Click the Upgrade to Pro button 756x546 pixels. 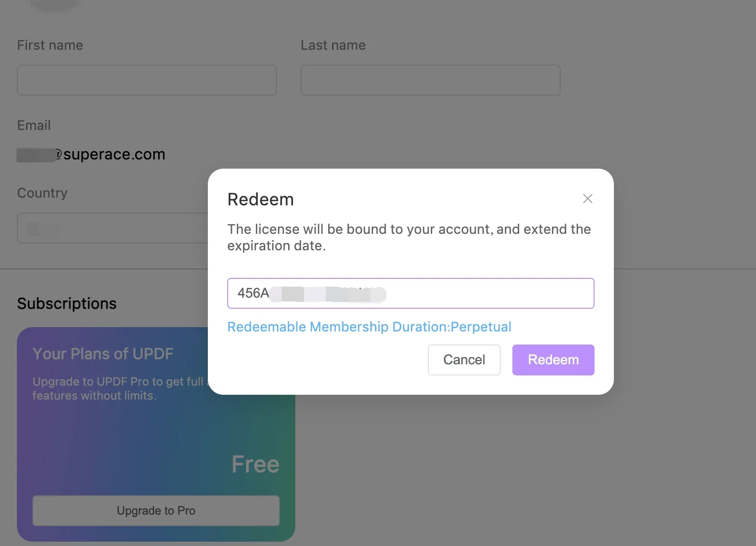[156, 511]
